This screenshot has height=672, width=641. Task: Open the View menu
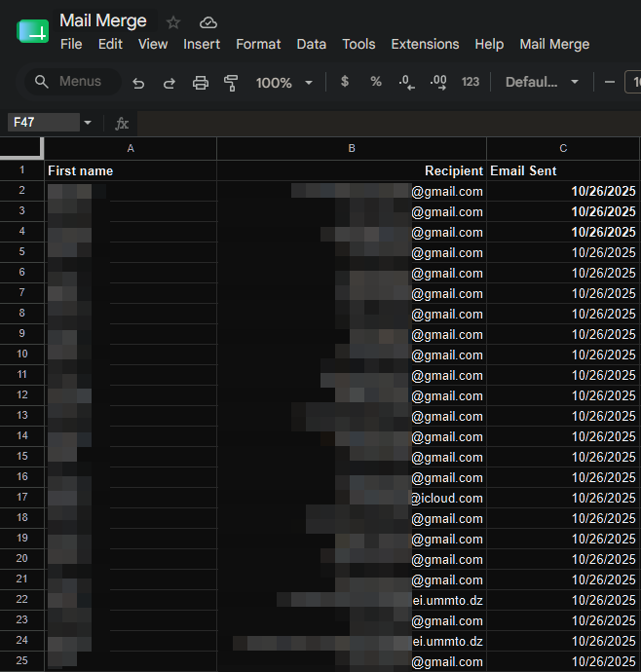tap(153, 44)
